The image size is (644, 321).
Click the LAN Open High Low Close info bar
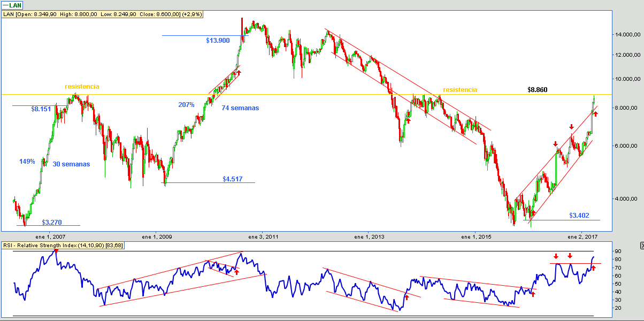coord(103,14)
